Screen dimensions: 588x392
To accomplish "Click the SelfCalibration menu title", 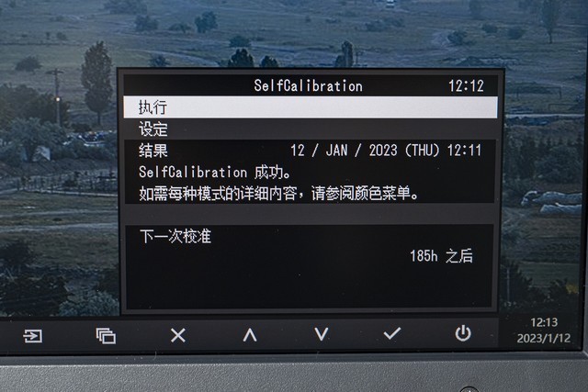I will point(309,85).
